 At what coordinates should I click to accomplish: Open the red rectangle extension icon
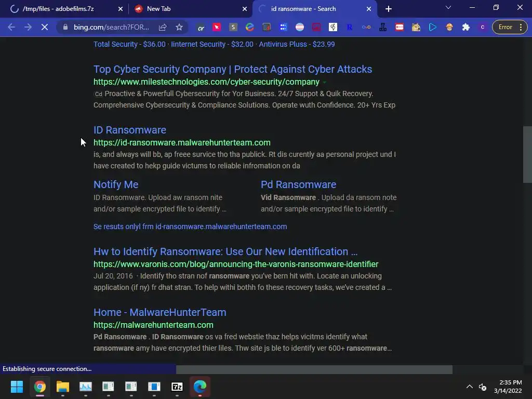click(400, 27)
